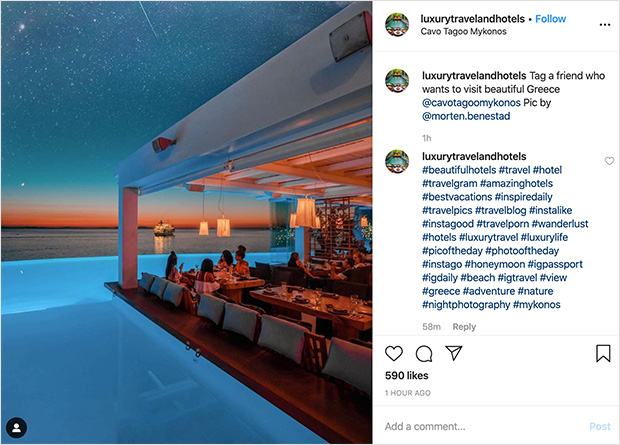Focus the Add a comment field
Screen dimensions: 620x445
point(482,426)
